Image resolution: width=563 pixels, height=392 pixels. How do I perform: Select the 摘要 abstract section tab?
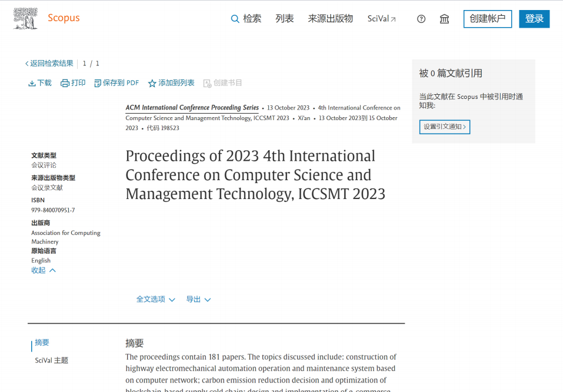click(x=42, y=343)
